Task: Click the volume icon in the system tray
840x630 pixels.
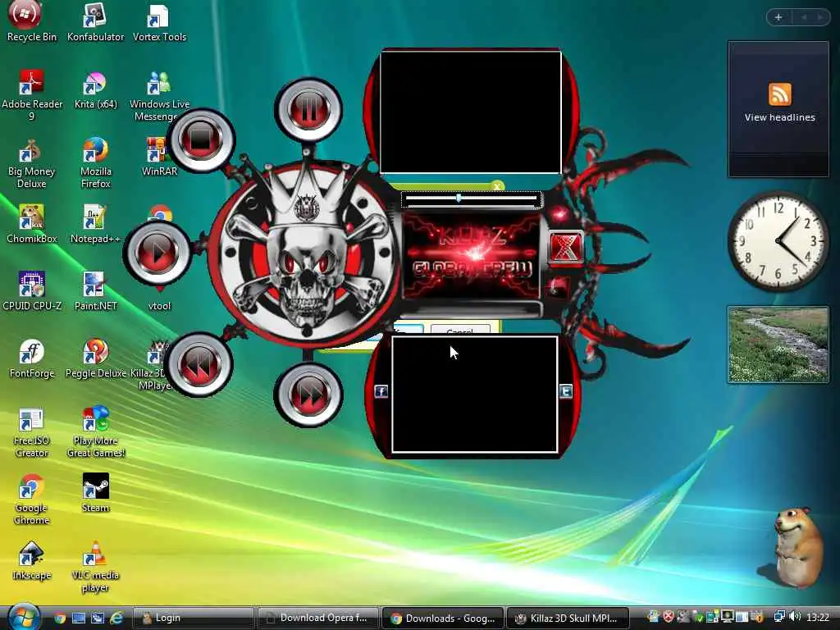Action: point(795,617)
